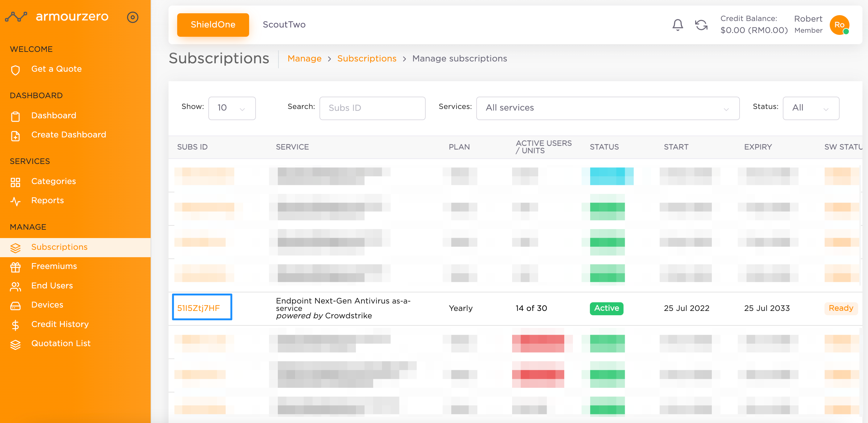The width and height of the screenshot is (868, 423).
Task: Go to Dashboard in sidebar
Action: point(54,115)
